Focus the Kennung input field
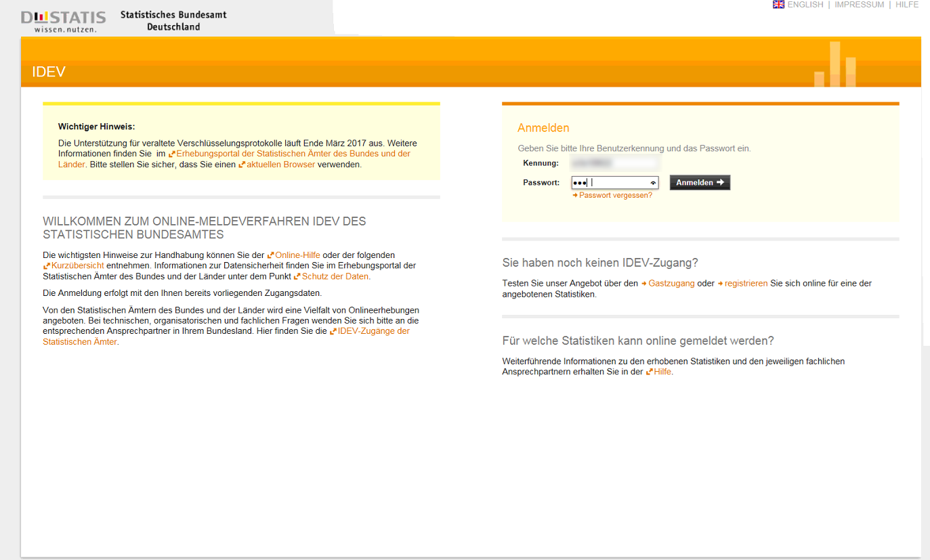 tap(614, 163)
